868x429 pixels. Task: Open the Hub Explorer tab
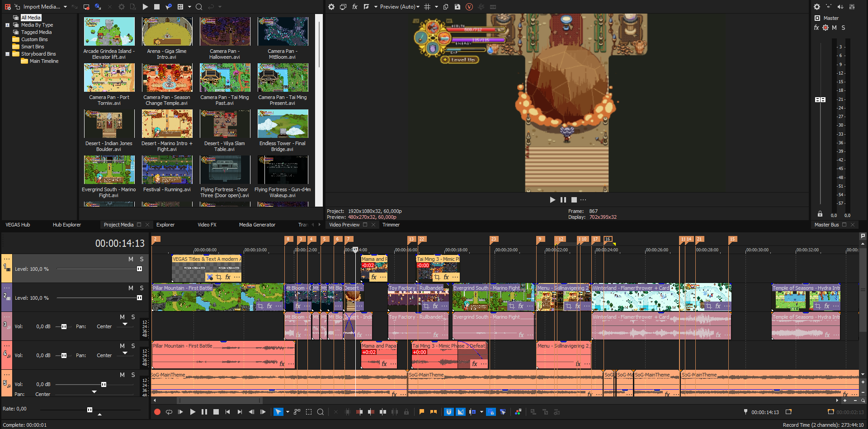pyautogui.click(x=67, y=225)
